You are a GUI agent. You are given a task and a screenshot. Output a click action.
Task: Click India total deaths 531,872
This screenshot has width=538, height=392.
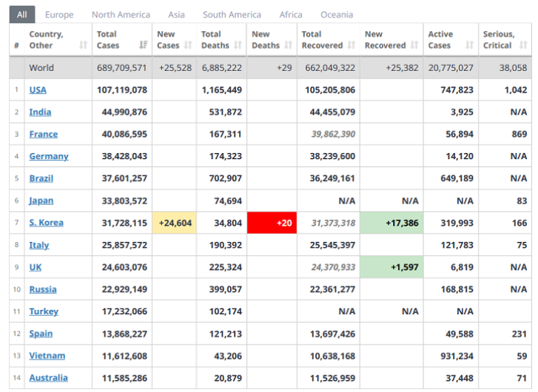pyautogui.click(x=226, y=112)
